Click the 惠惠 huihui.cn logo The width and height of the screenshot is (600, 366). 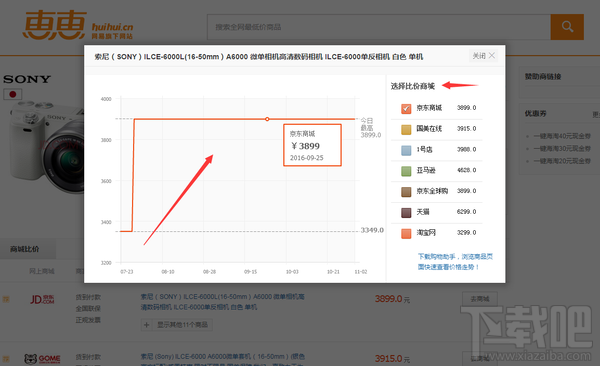pos(78,25)
